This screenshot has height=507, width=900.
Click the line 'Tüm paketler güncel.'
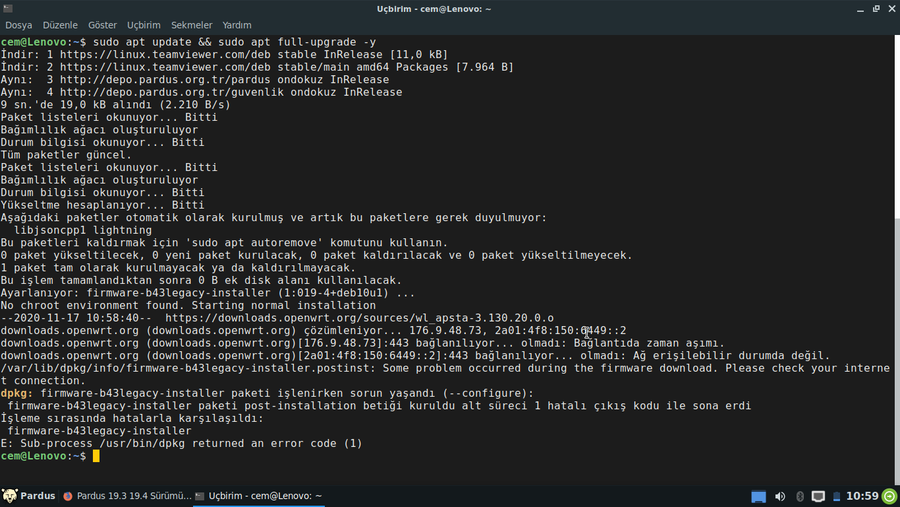[x=66, y=155]
